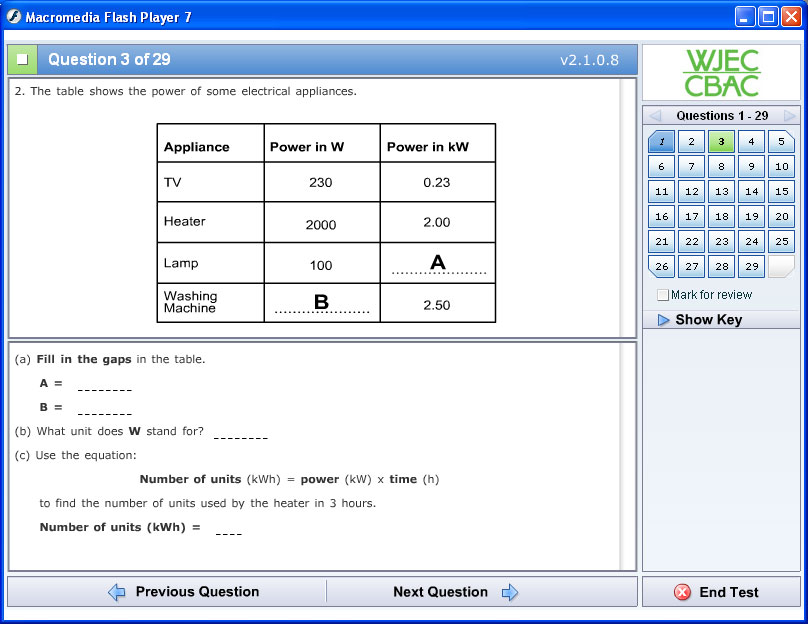Click the Question 3 of 29 heading

(109, 59)
